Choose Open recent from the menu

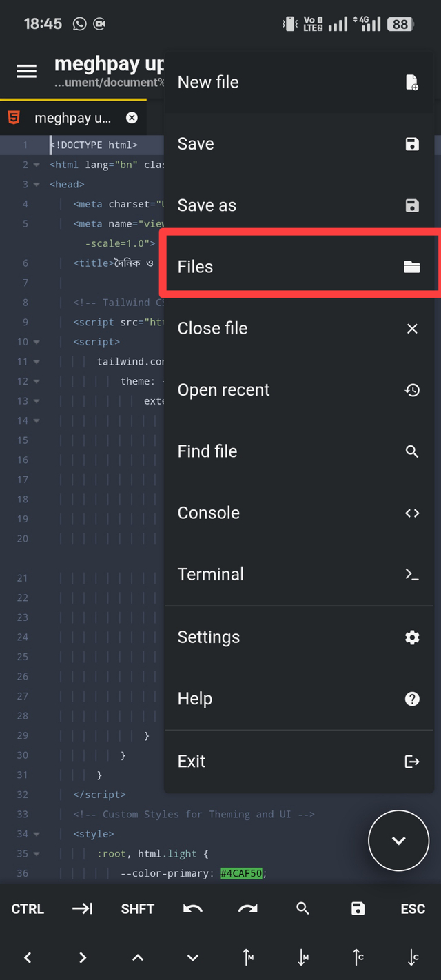(x=299, y=390)
